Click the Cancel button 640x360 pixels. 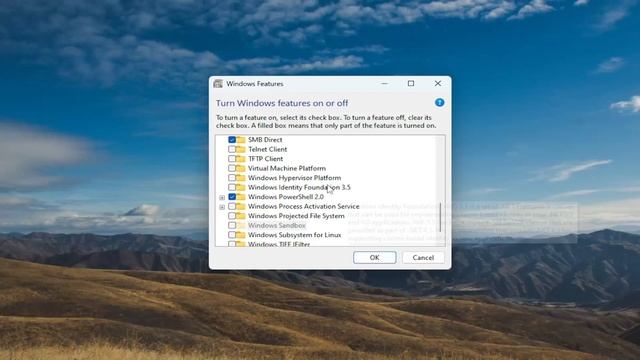tap(423, 258)
